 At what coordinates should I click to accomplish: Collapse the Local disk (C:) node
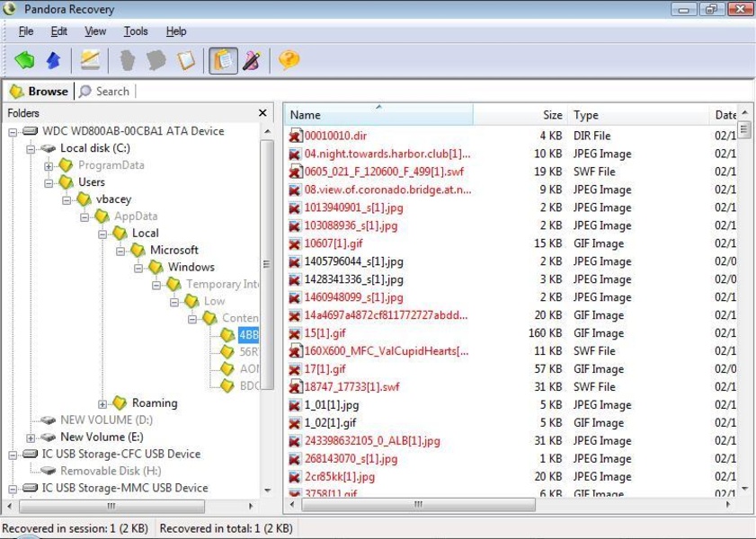pyautogui.click(x=31, y=148)
